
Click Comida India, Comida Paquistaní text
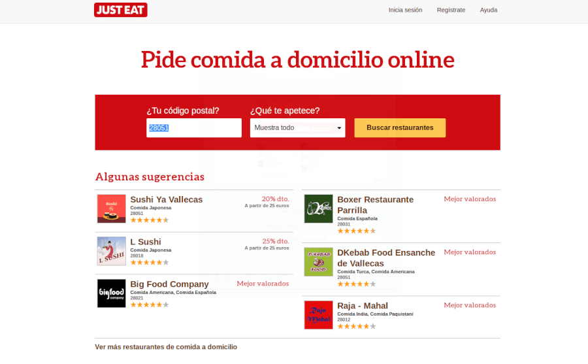pos(375,314)
